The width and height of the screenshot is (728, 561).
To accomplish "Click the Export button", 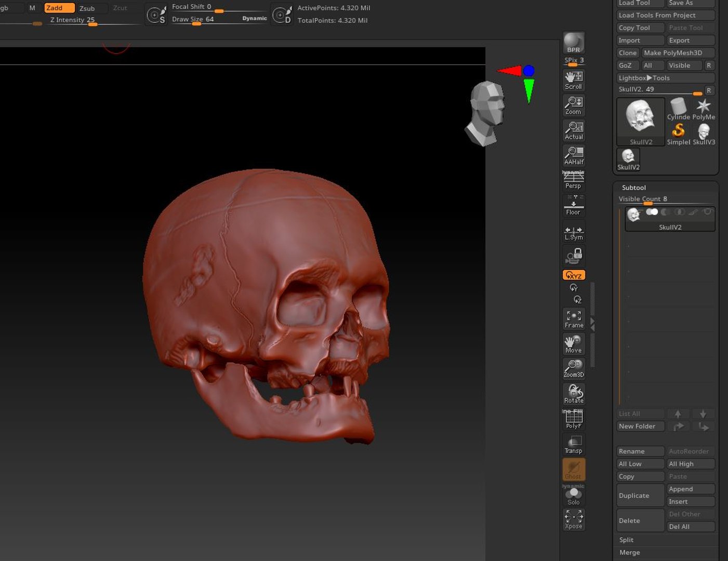I will pyautogui.click(x=691, y=40).
